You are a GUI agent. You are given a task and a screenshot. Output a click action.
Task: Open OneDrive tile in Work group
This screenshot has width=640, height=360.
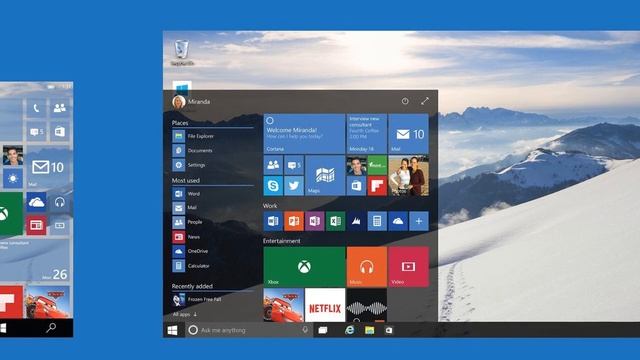pyautogui.click(x=398, y=221)
